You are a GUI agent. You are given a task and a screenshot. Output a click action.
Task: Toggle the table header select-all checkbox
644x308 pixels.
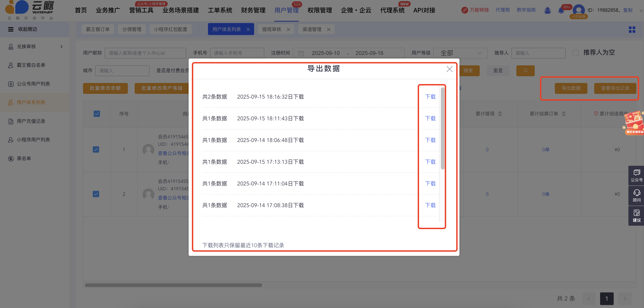tap(97, 114)
